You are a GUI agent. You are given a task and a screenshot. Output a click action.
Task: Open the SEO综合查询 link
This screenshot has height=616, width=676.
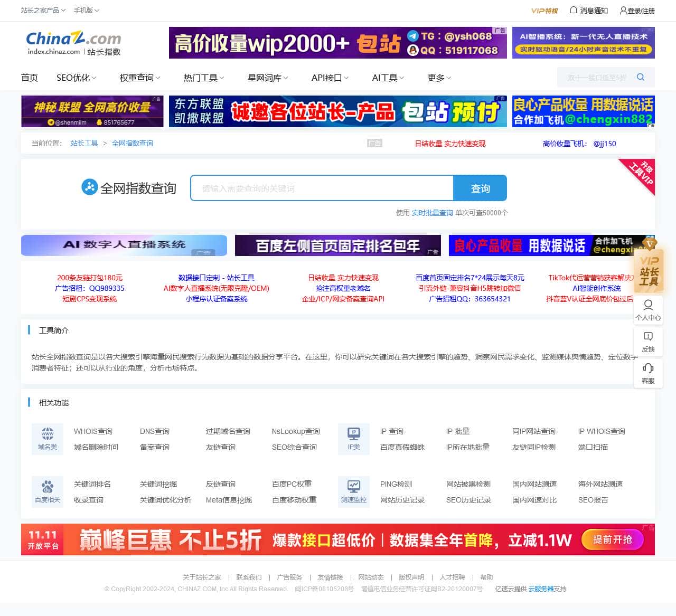coord(294,447)
